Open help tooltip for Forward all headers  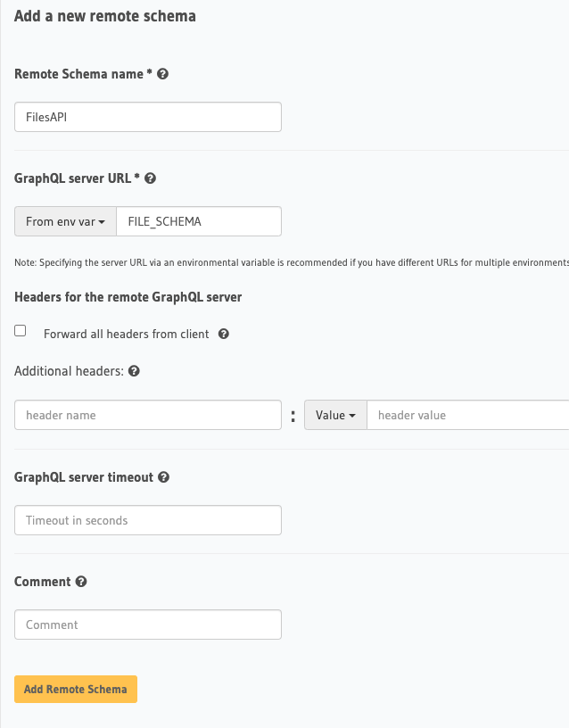pos(224,334)
